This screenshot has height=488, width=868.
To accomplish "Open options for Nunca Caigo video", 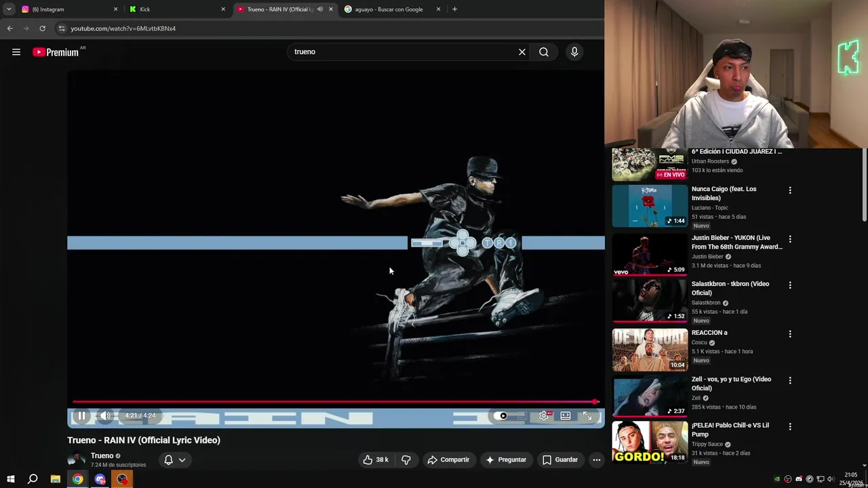I will (790, 190).
